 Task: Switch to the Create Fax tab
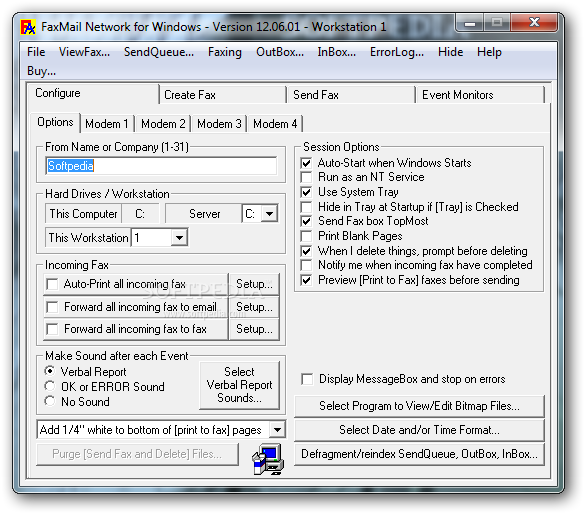pos(222,95)
